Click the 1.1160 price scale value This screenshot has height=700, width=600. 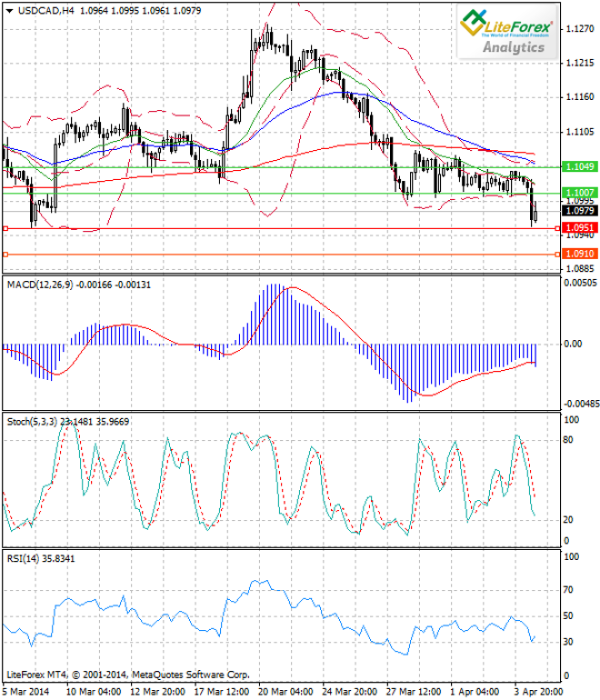pyautogui.click(x=580, y=97)
